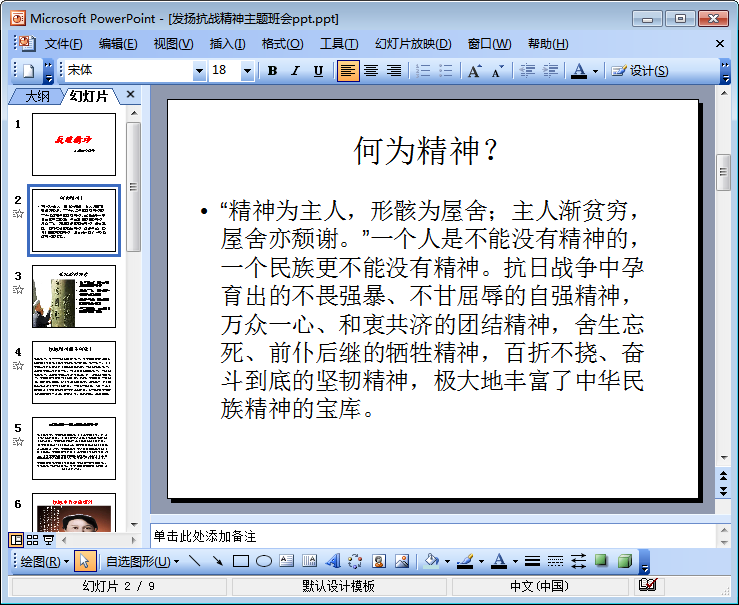Select Center text alignment

pyautogui.click(x=371, y=71)
